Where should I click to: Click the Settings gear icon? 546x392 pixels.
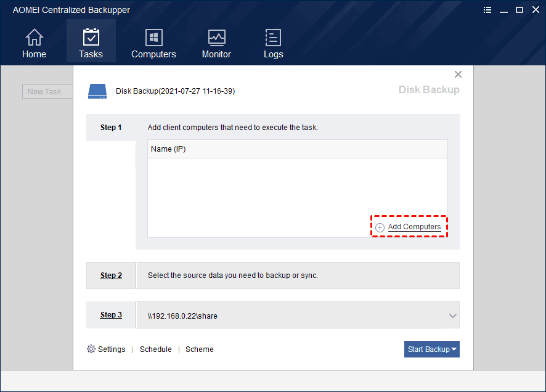[91, 349]
